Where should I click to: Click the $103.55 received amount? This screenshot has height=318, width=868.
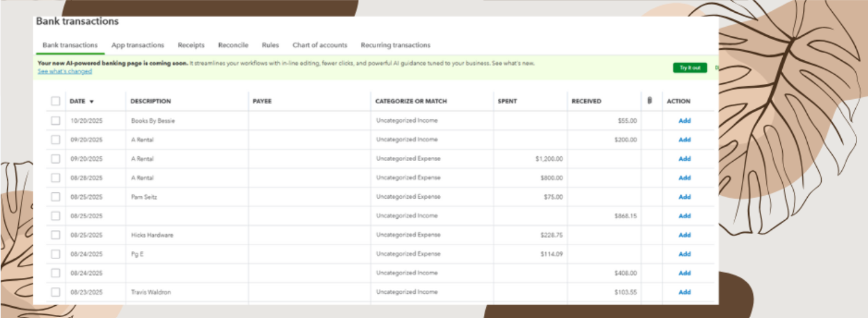[x=626, y=292]
